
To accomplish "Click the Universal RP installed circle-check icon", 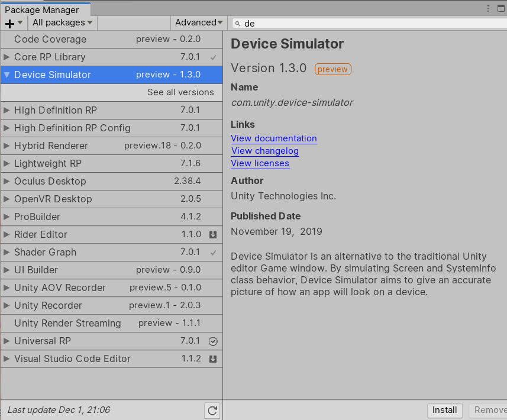I will (x=213, y=341).
